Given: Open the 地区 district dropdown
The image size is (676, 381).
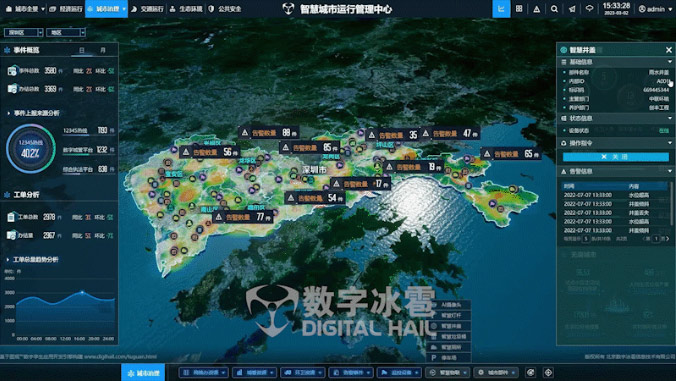Looking at the screenshot, I should point(66,32).
